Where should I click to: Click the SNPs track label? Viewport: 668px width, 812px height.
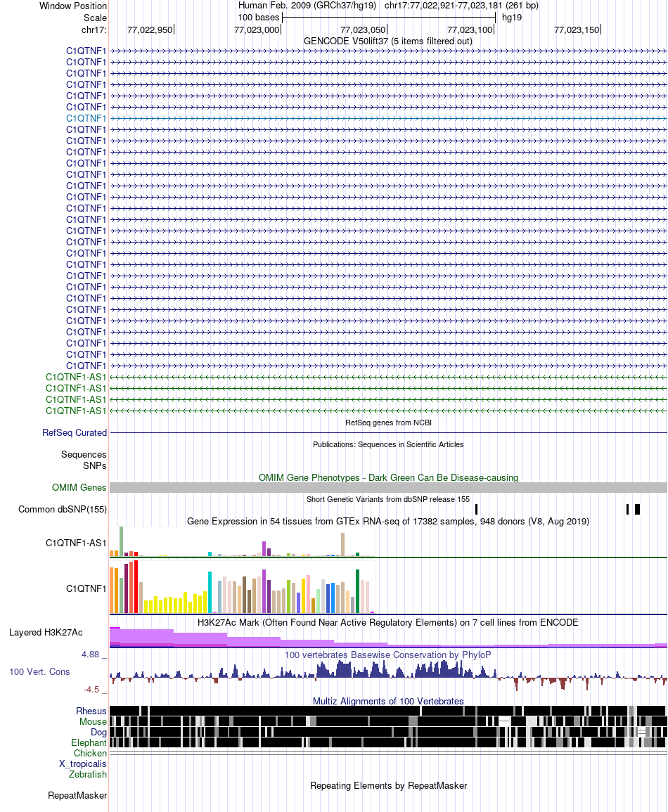tap(95, 465)
